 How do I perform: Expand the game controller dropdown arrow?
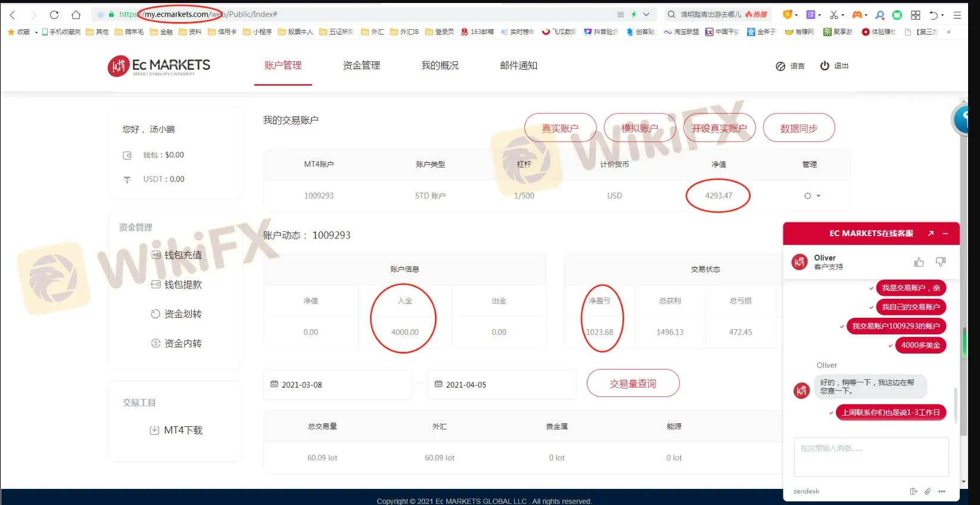pos(866,16)
